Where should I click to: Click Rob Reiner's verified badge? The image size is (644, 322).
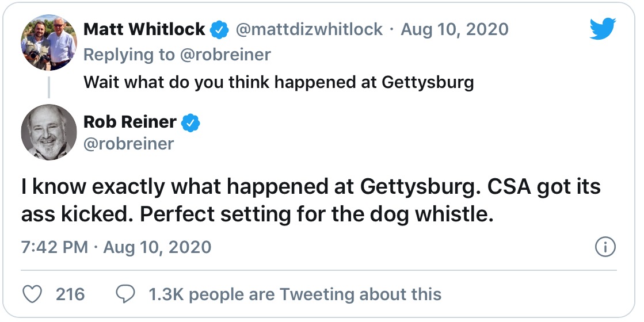click(190, 122)
